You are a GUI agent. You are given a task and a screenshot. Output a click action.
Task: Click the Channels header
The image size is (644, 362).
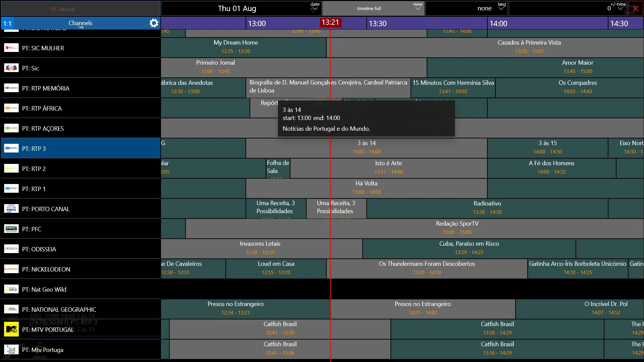point(80,23)
